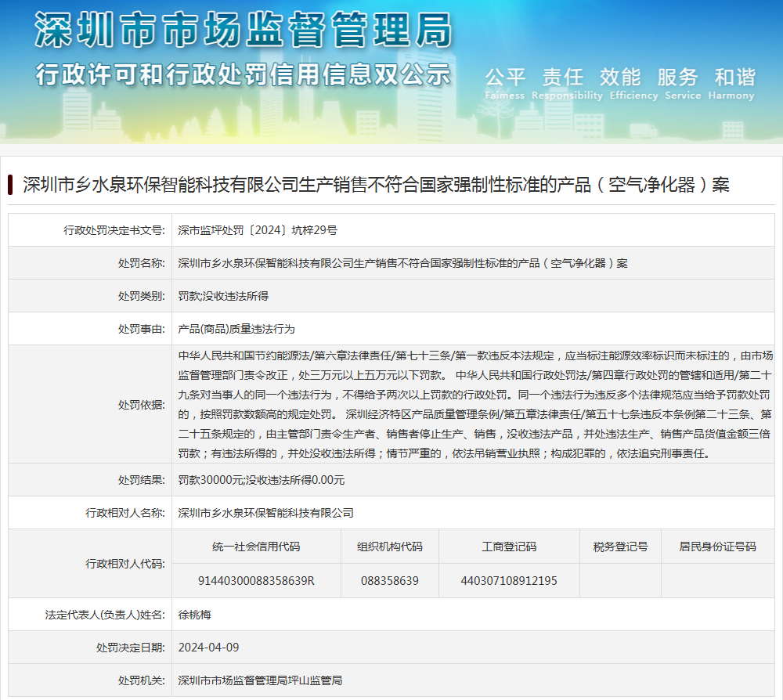This screenshot has width=783, height=700.
Task: Click the authority 深圳市市场监督管理局坪山监管局
Action: (x=260, y=680)
